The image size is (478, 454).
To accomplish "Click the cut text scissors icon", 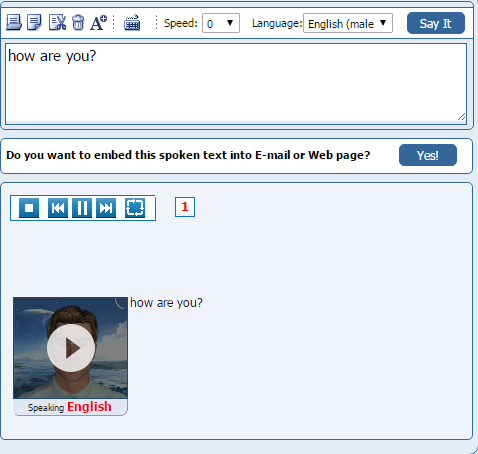I will [57, 23].
